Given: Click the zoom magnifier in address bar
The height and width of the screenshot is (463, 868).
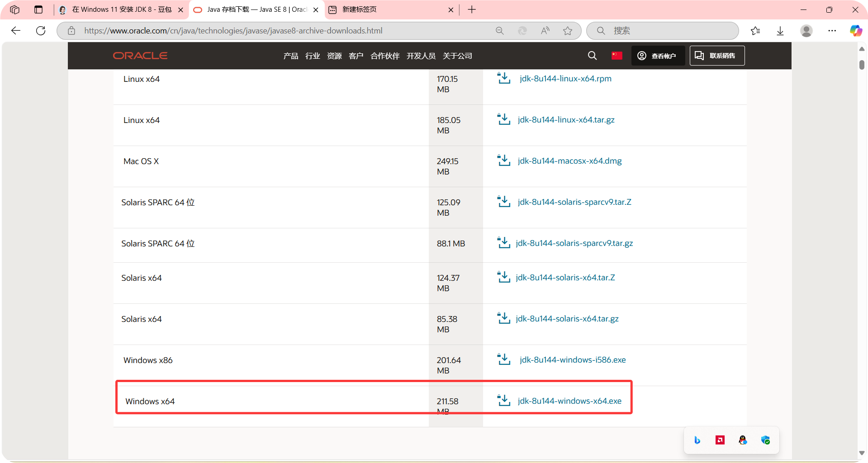Looking at the screenshot, I should (500, 31).
